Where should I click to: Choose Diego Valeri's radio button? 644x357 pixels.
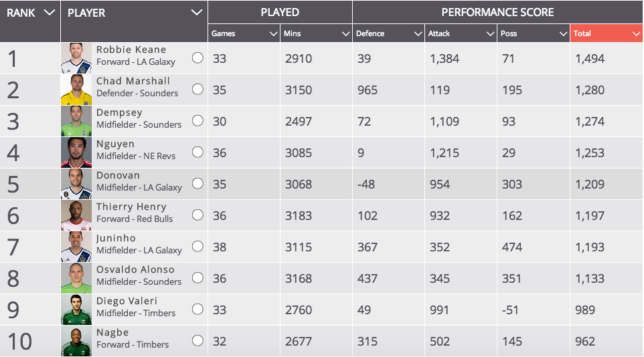tap(197, 310)
